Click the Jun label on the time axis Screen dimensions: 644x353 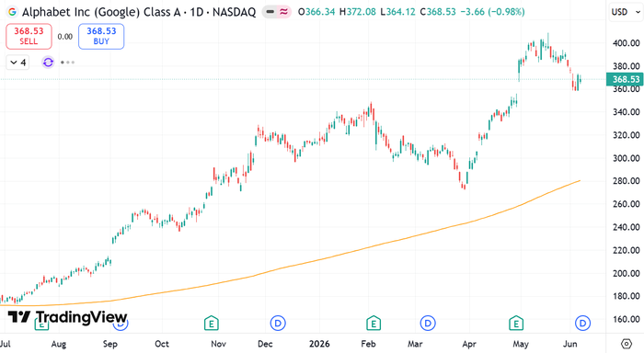pyautogui.click(x=570, y=344)
